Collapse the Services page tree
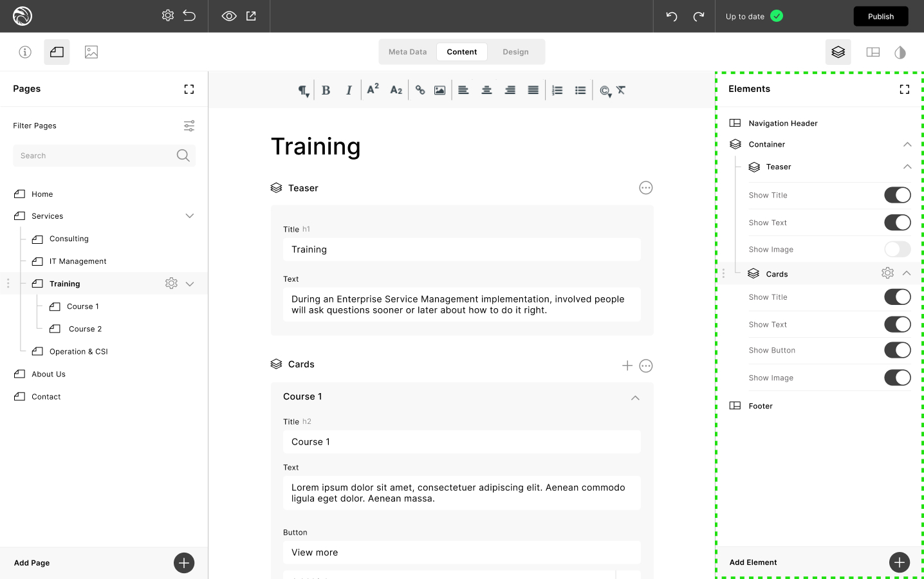Image resolution: width=924 pixels, height=579 pixels. click(x=190, y=216)
